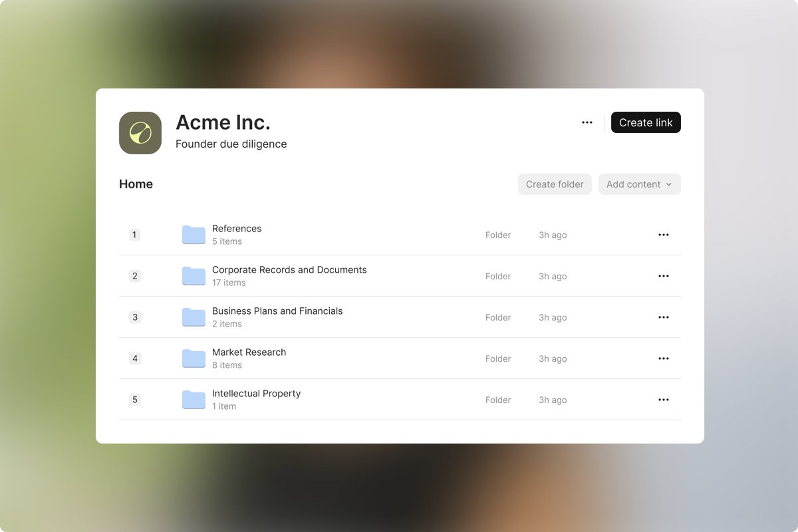Screen dimensions: 798x532
Task: Click the Add content chevron arrow
Action: click(668, 184)
